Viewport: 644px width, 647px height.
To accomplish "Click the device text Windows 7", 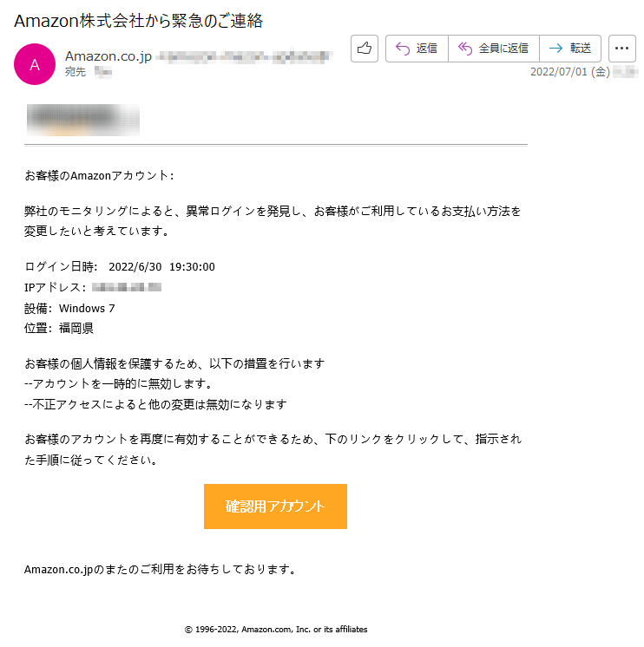I will [x=87, y=308].
